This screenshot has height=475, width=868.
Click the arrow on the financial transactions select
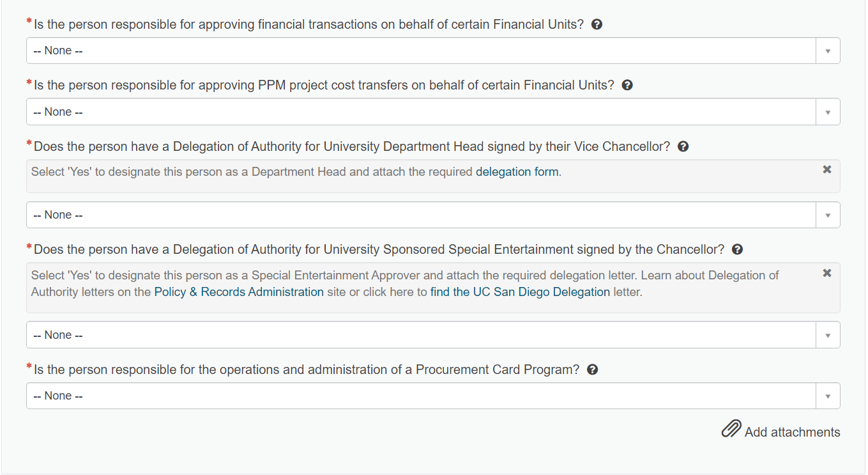pos(828,51)
